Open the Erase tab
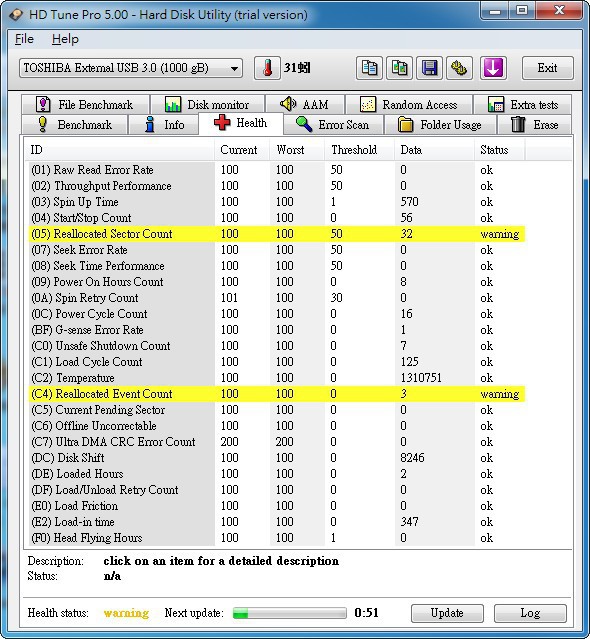Viewport: 590px width, 639px height. 534,125
